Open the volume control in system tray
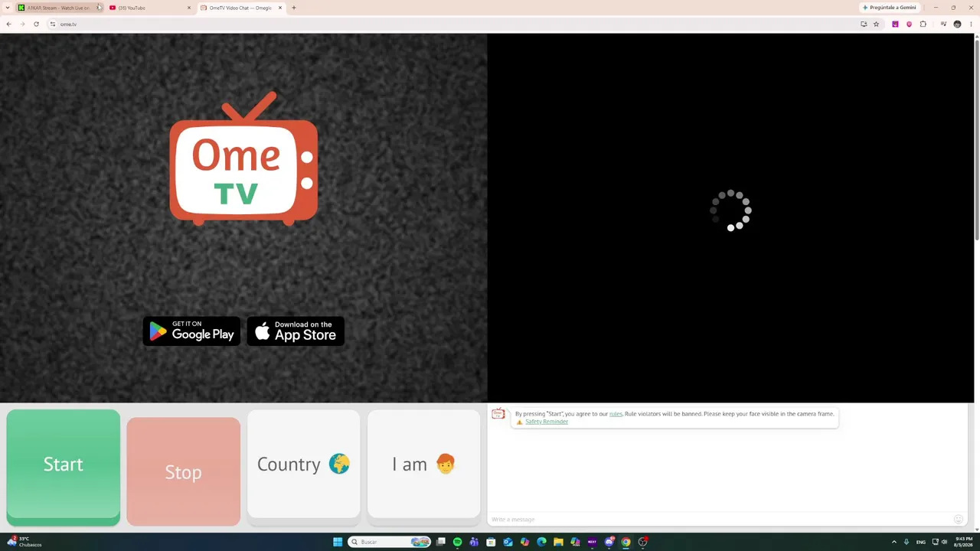Viewport: 980px width, 551px height. point(944,542)
